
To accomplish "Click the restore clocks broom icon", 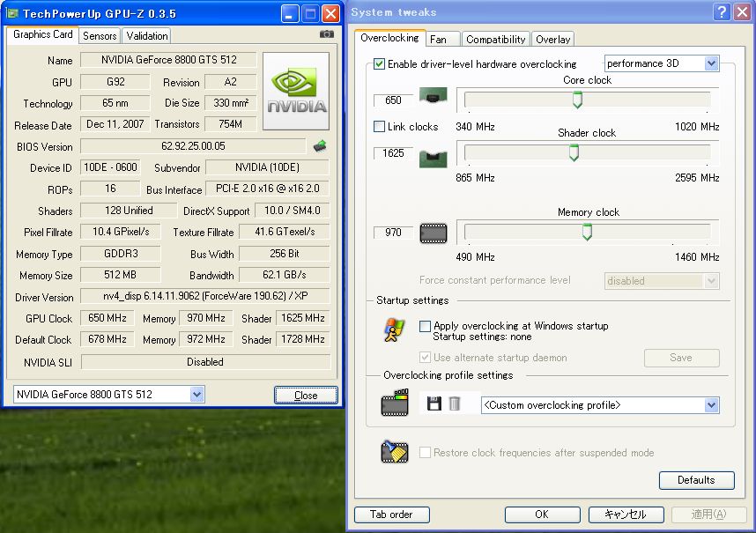I will 395,452.
